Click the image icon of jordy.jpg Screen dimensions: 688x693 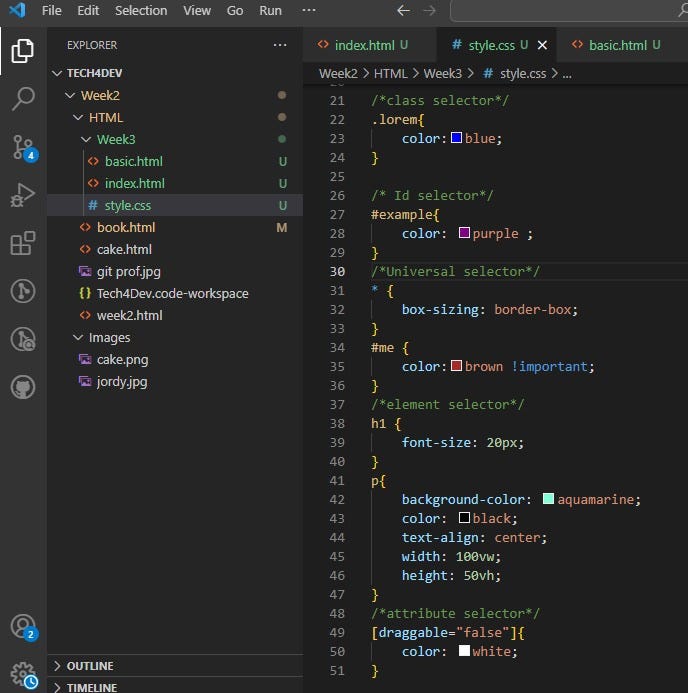point(85,381)
